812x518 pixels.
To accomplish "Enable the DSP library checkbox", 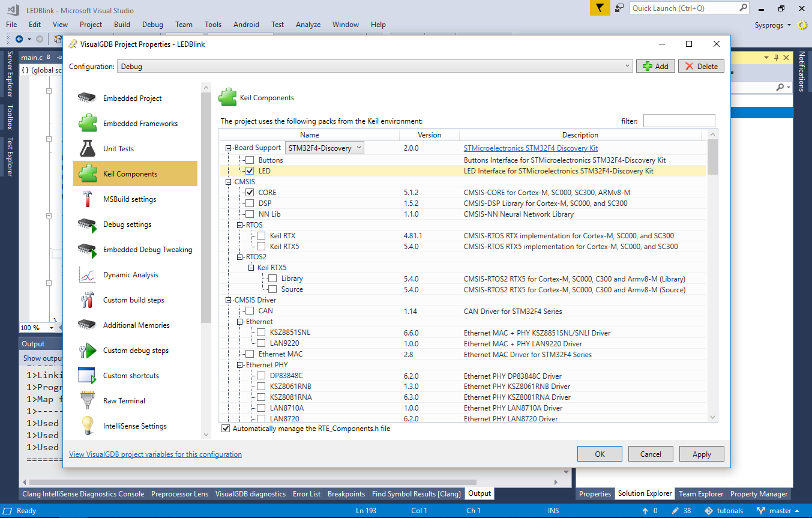I will click(x=250, y=203).
